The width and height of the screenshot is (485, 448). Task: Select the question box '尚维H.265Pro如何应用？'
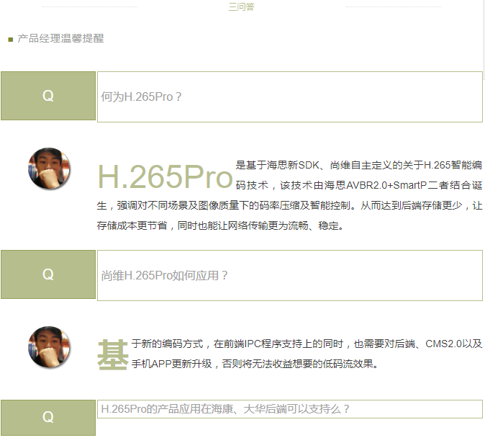290,276
